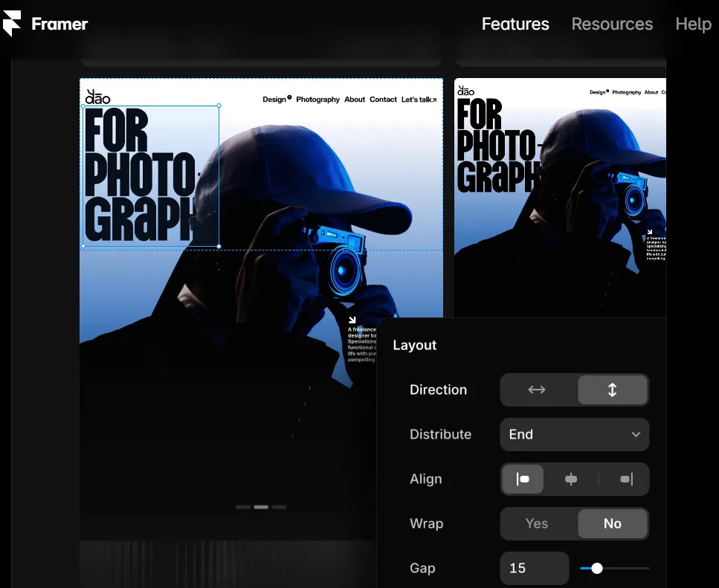719x588 pixels.
Task: Select the align-start icon in Layout panel
Action: 523,479
